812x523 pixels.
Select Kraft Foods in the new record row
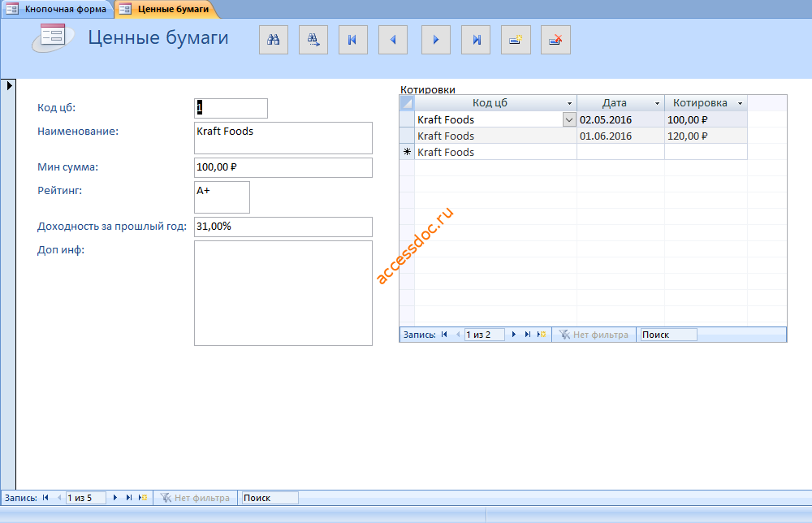point(495,152)
